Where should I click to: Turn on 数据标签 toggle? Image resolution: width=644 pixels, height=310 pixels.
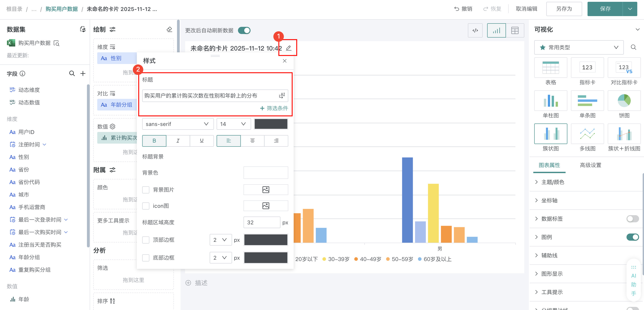point(632,219)
